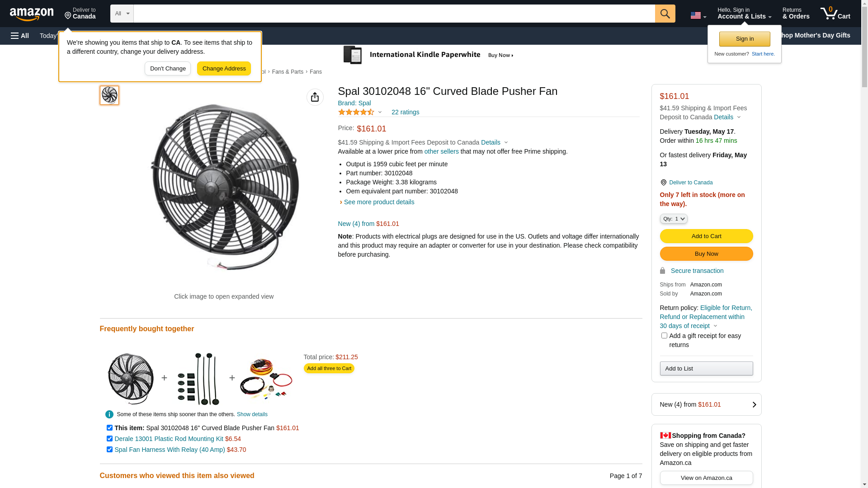Open Account & Lists menu

pos(744,14)
